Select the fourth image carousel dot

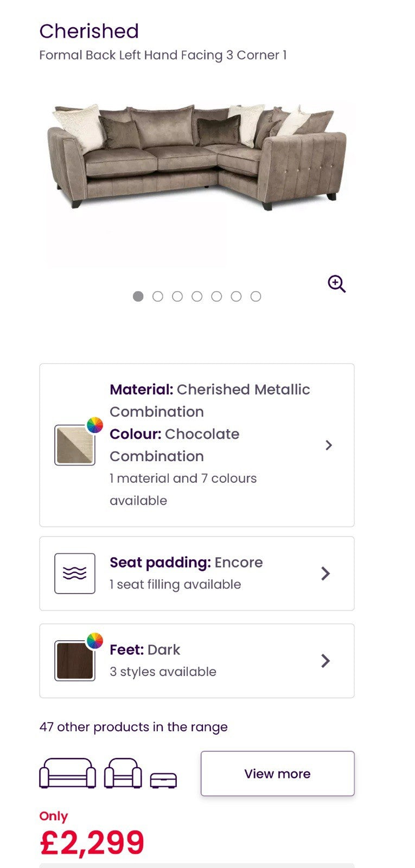click(197, 296)
